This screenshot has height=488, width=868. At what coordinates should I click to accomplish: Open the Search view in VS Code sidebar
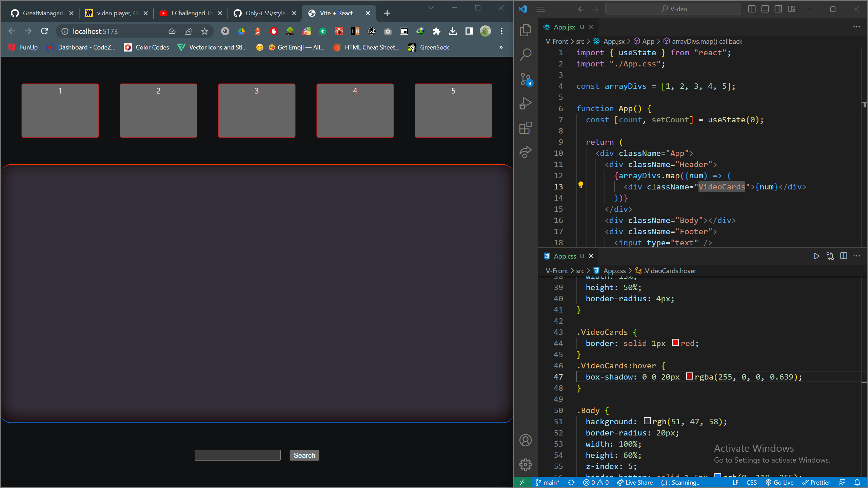click(525, 54)
